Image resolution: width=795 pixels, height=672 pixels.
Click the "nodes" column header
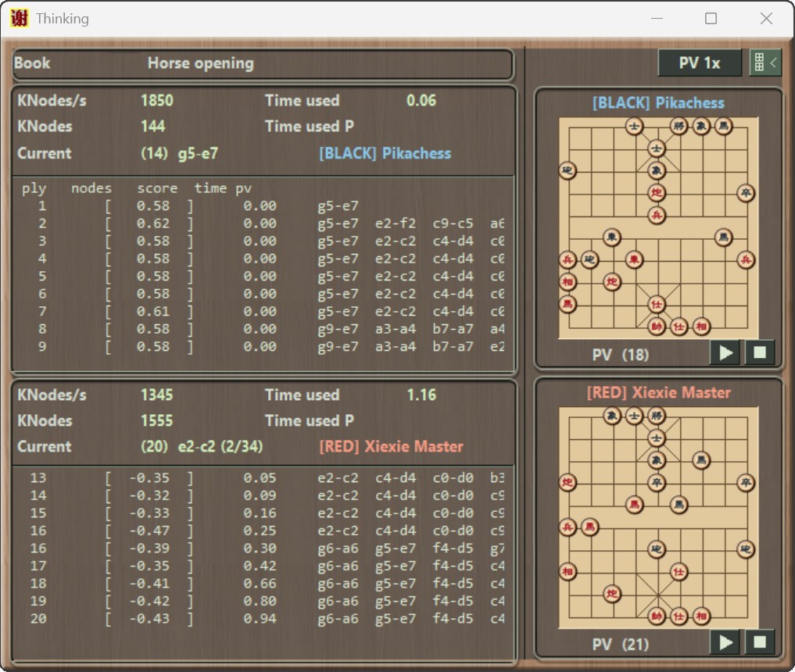pyautogui.click(x=91, y=188)
